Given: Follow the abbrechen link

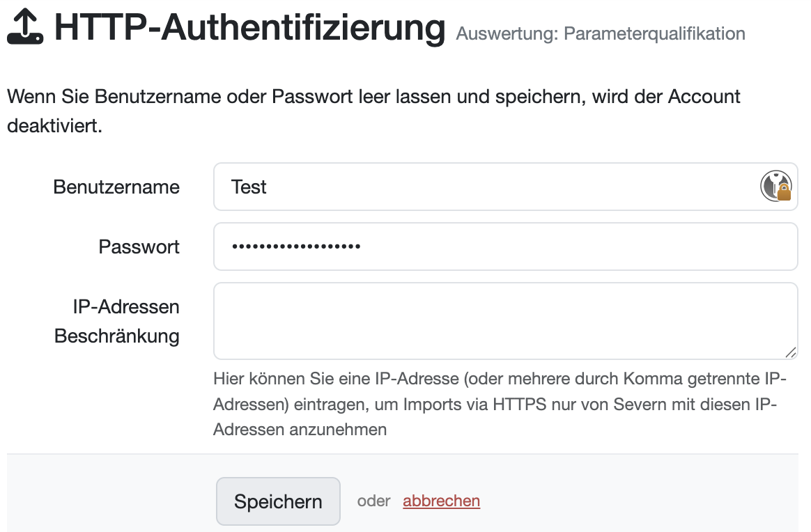Looking at the screenshot, I should coord(441,501).
